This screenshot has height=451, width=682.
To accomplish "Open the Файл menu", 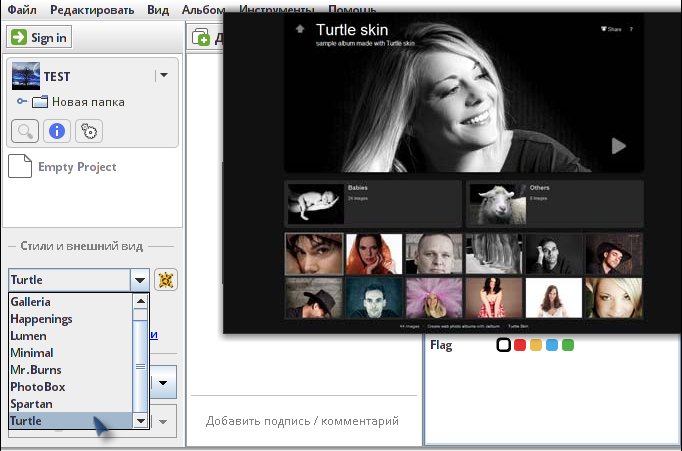I will (22, 10).
